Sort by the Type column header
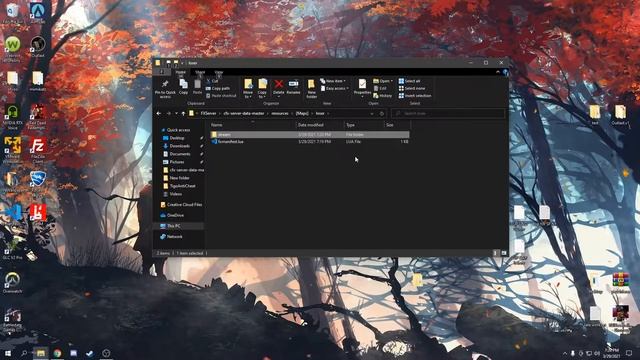This screenshot has width=640, height=360. [x=363, y=125]
